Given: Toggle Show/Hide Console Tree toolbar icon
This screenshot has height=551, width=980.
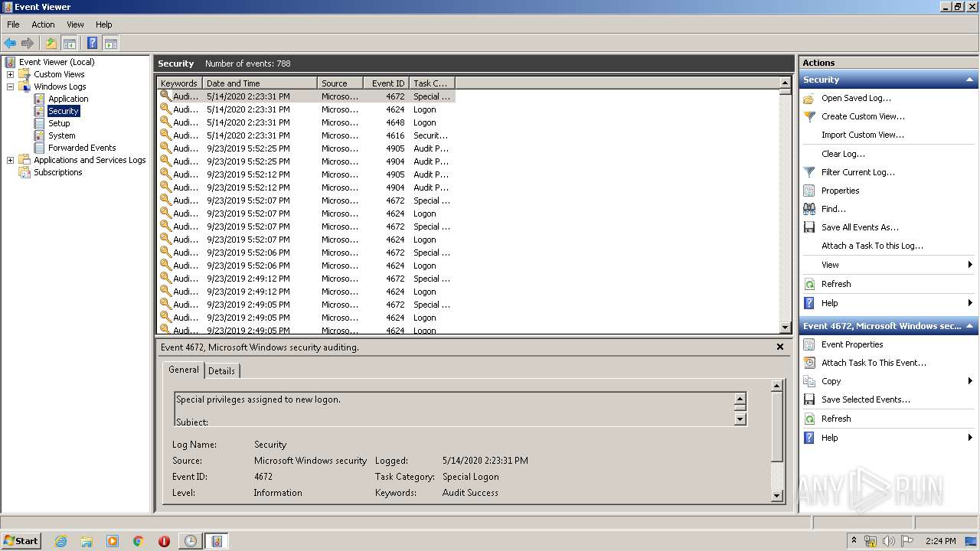Looking at the screenshot, I should click(69, 43).
